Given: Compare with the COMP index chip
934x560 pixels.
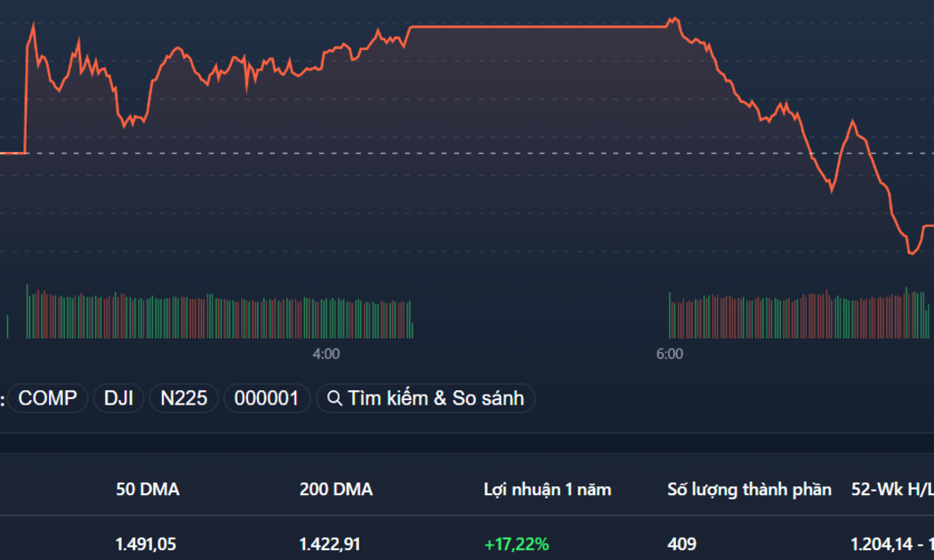Looking at the screenshot, I should [48, 398].
